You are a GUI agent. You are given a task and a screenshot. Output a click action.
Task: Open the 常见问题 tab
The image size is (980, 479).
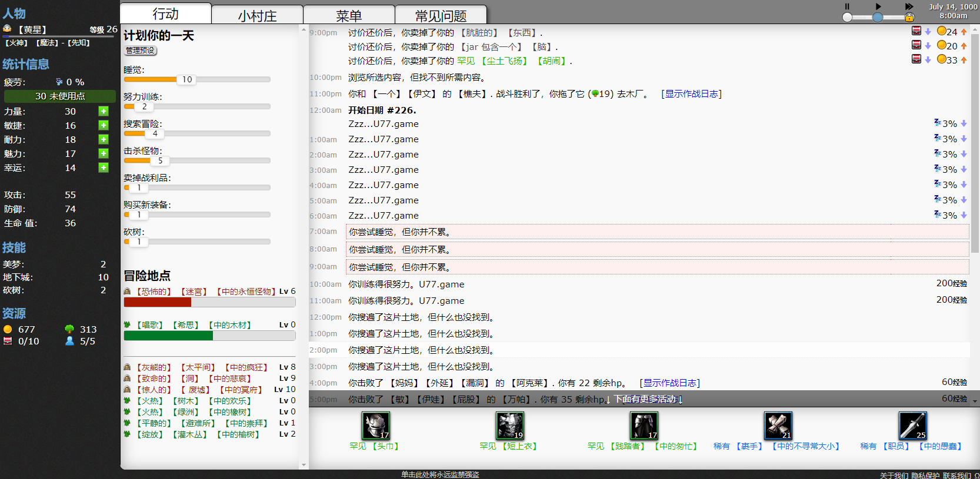(x=441, y=15)
